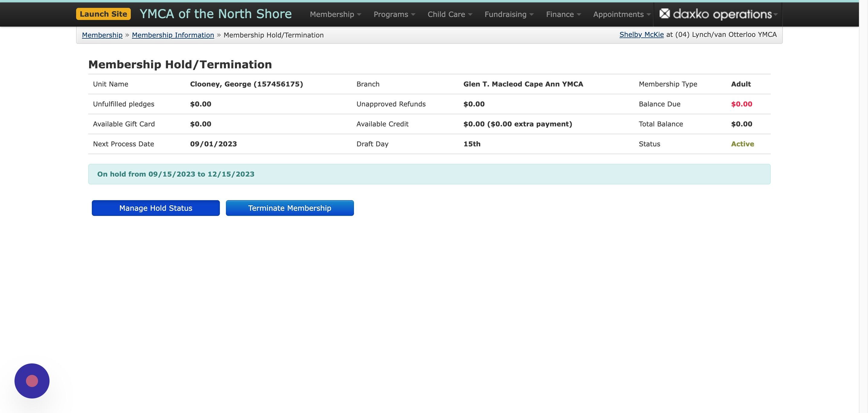Click the red Balance Due amount
Screen dimensions: 868x413
click(x=741, y=104)
